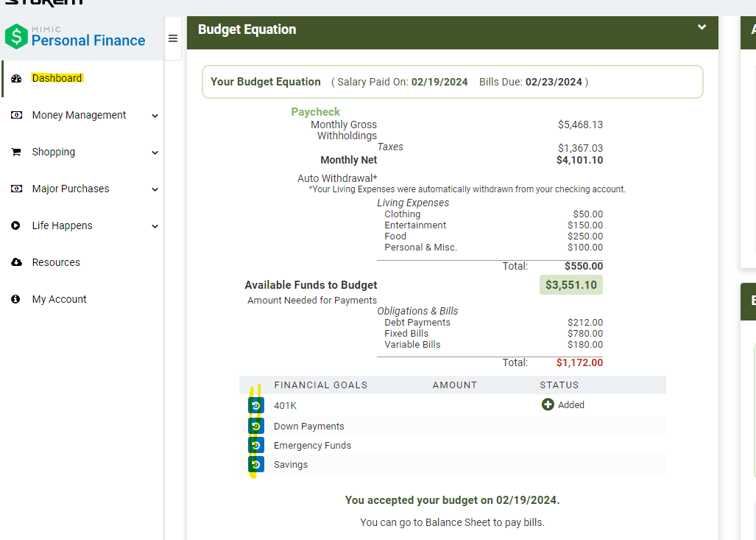Image resolution: width=756 pixels, height=540 pixels.
Task: Click the Mimic Personal Finance dollar logo
Action: pyautogui.click(x=16, y=37)
